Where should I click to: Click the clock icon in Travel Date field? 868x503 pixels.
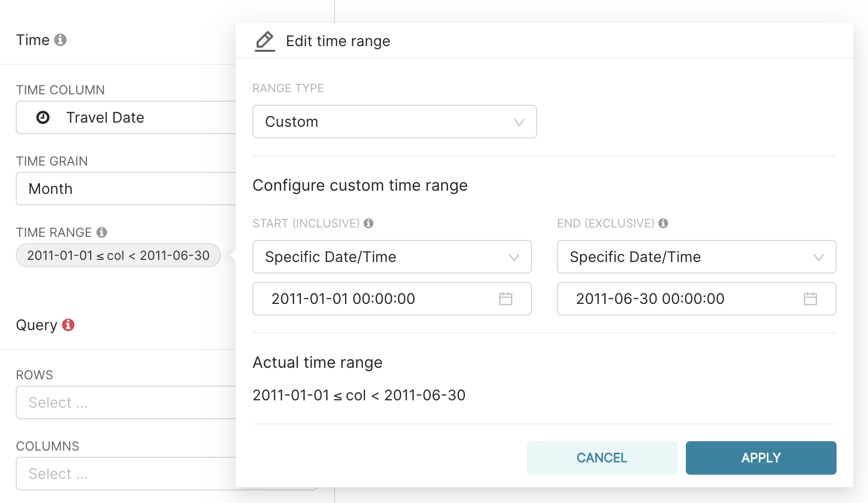pyautogui.click(x=43, y=117)
